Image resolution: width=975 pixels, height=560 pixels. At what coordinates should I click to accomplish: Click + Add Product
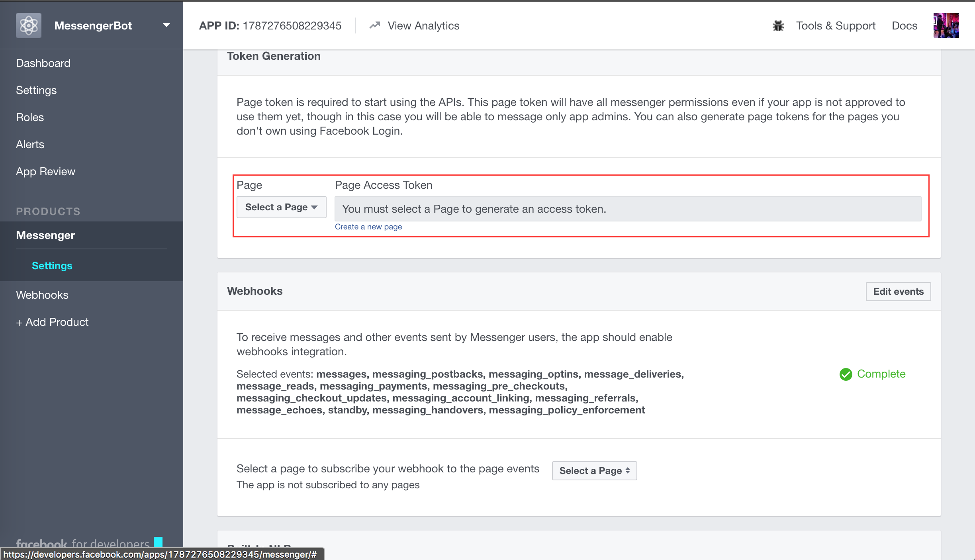tap(52, 322)
